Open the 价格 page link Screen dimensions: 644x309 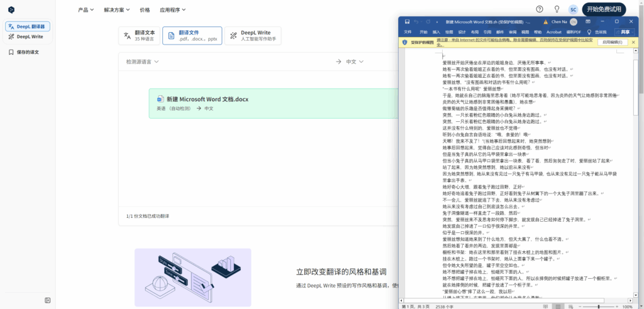(145, 9)
